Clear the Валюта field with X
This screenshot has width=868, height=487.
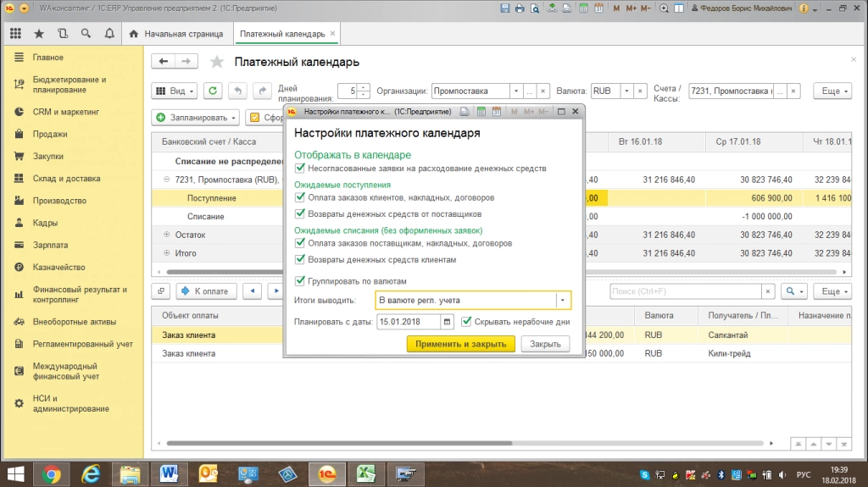point(641,91)
